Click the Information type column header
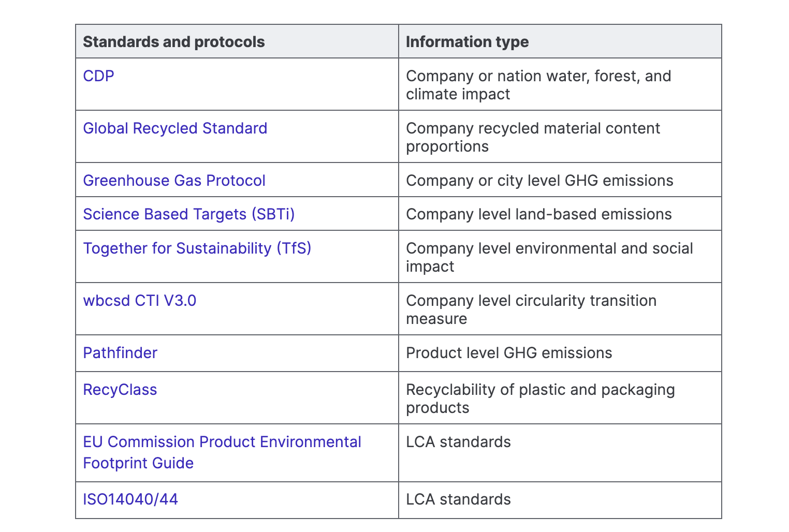The width and height of the screenshot is (789, 532). (467, 42)
